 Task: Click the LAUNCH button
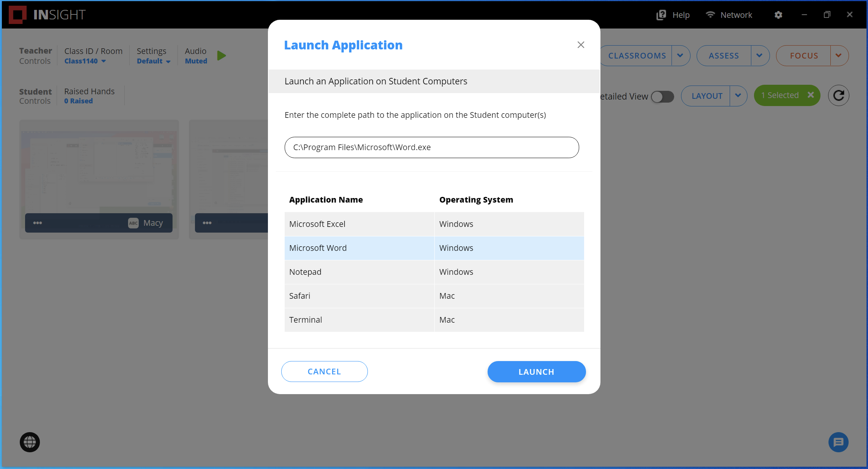pos(536,372)
